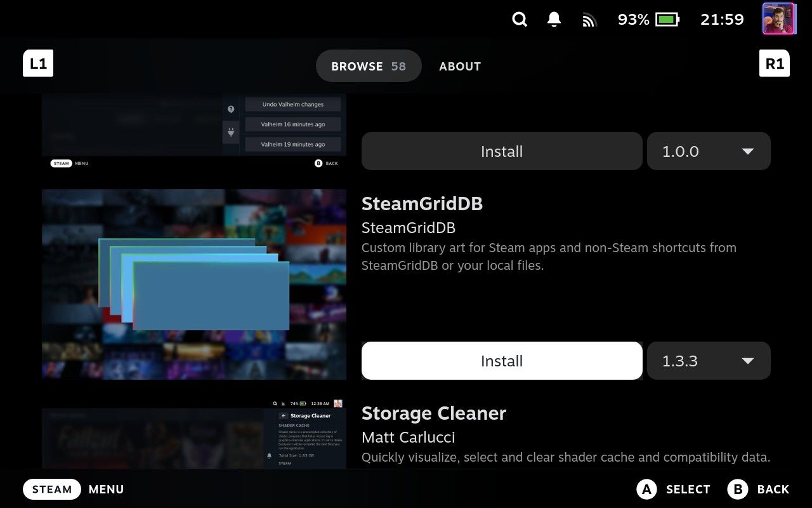Viewport: 812px width, 508px height.
Task: Switch to the BROWSE tab
Action: tap(369, 66)
